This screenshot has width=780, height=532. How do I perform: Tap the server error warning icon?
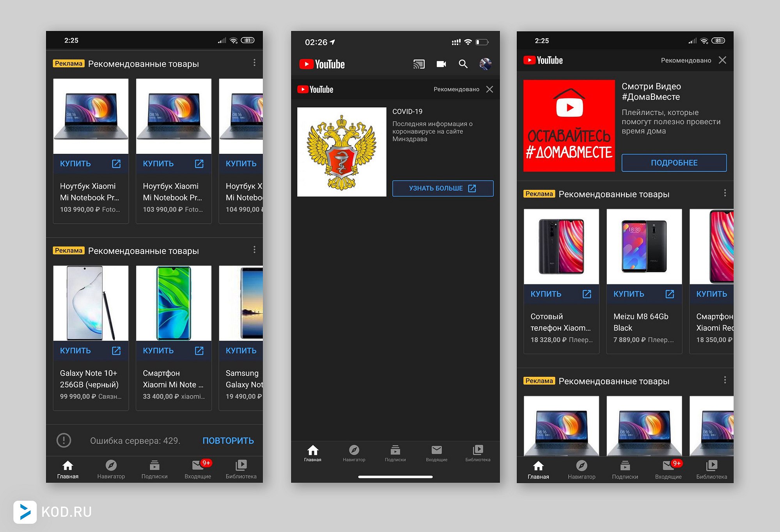64,440
